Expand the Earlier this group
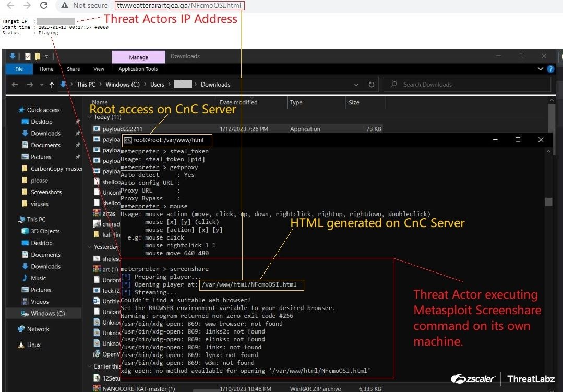This screenshot has height=392, width=563. pos(90,366)
